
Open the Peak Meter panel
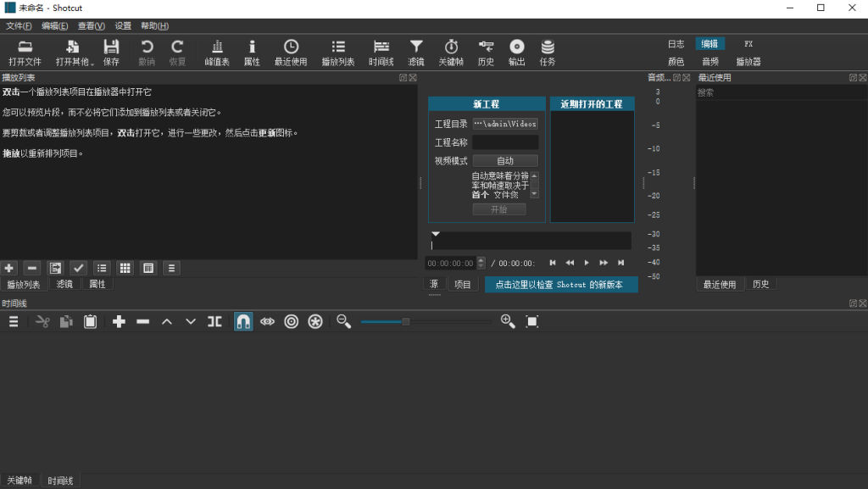(218, 51)
